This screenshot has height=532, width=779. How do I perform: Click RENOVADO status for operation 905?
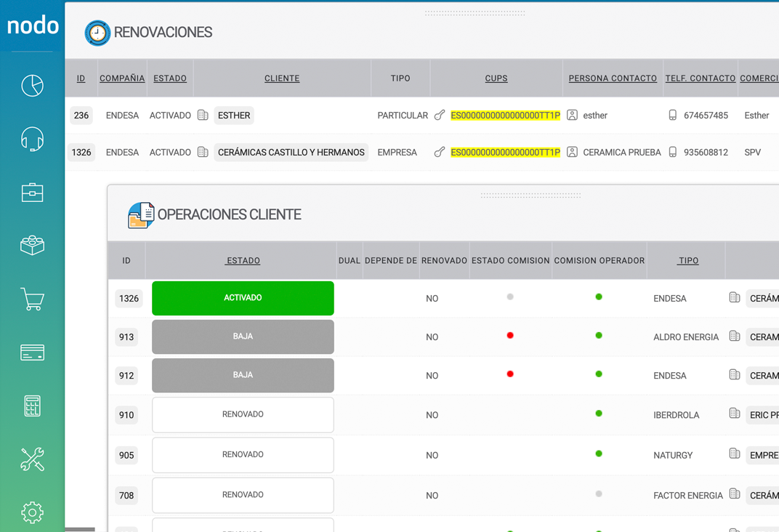click(243, 455)
